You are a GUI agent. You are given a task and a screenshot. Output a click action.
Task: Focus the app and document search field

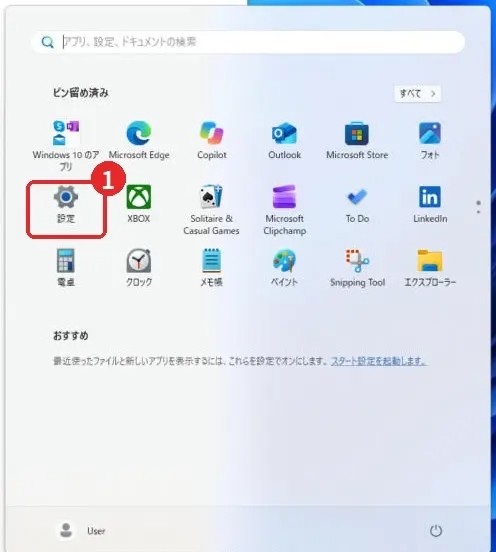click(x=248, y=42)
